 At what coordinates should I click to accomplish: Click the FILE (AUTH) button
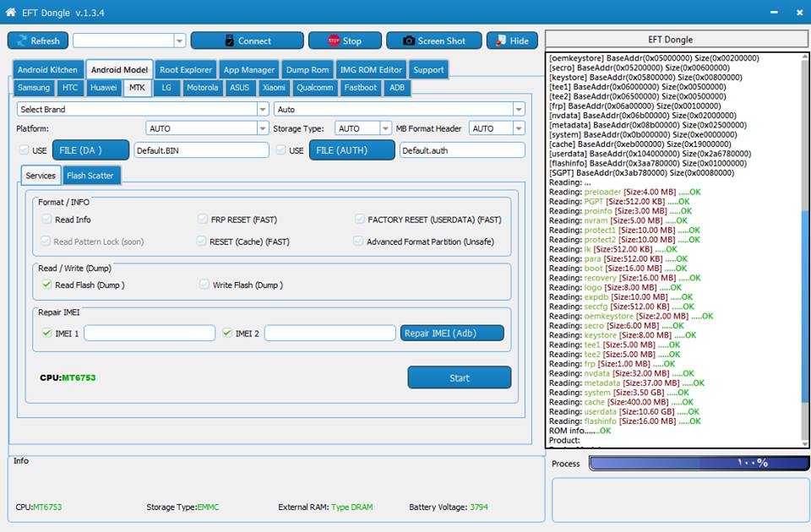pos(351,150)
